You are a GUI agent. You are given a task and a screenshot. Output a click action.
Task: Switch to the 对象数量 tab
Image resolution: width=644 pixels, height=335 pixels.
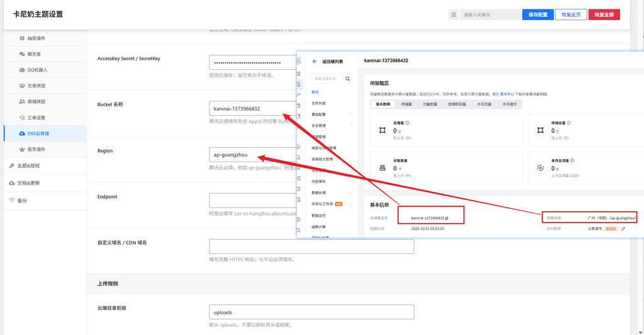430,104
